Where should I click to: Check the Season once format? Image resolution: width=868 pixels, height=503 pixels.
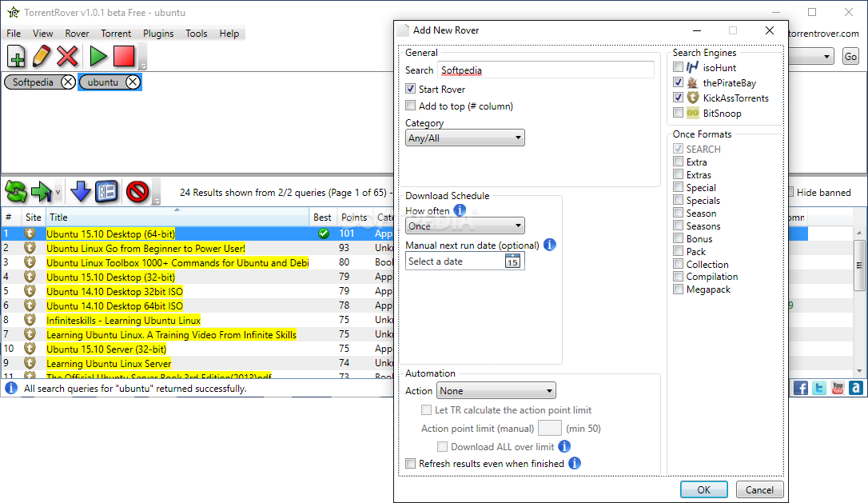678,212
